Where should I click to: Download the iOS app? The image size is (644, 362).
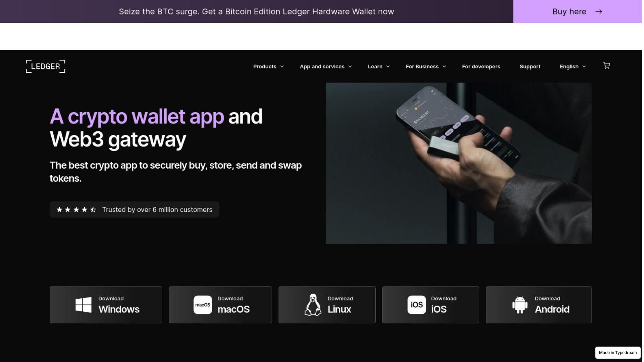(x=431, y=305)
